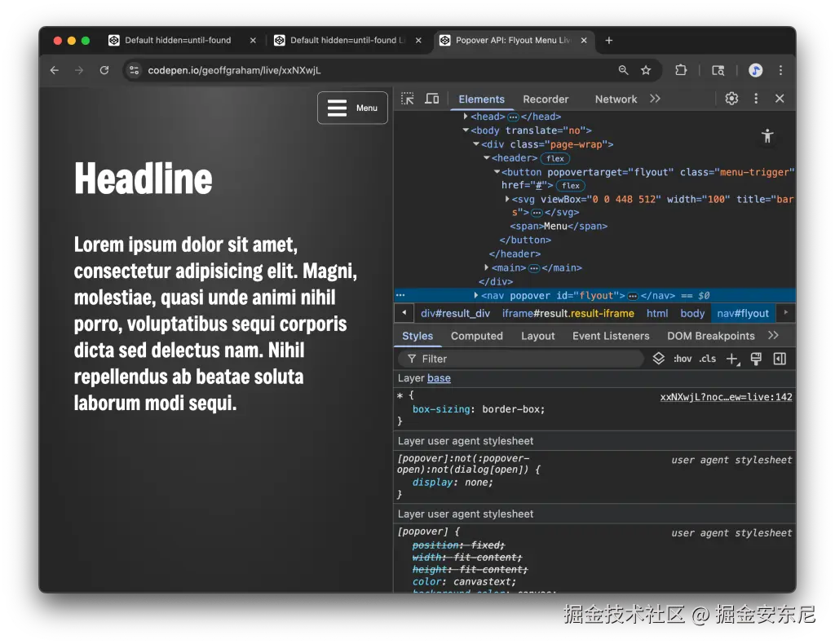835x644 pixels.
Task: Open DevTools three-dot customize menu
Action: 756,99
